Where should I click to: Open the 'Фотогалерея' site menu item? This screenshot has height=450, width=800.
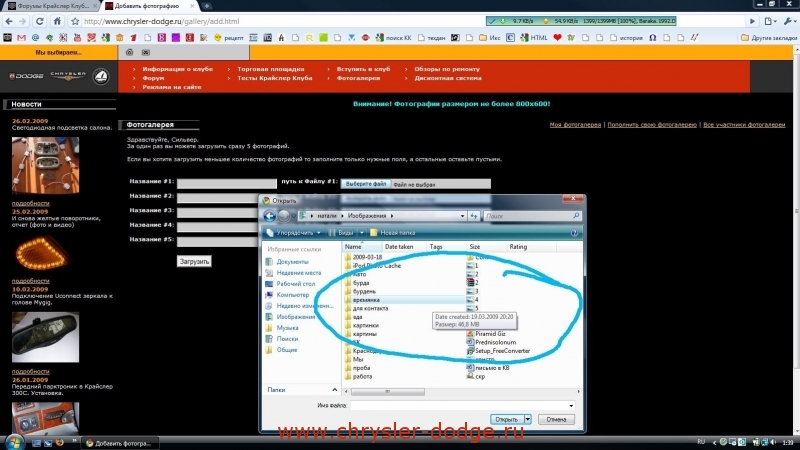click(x=358, y=78)
